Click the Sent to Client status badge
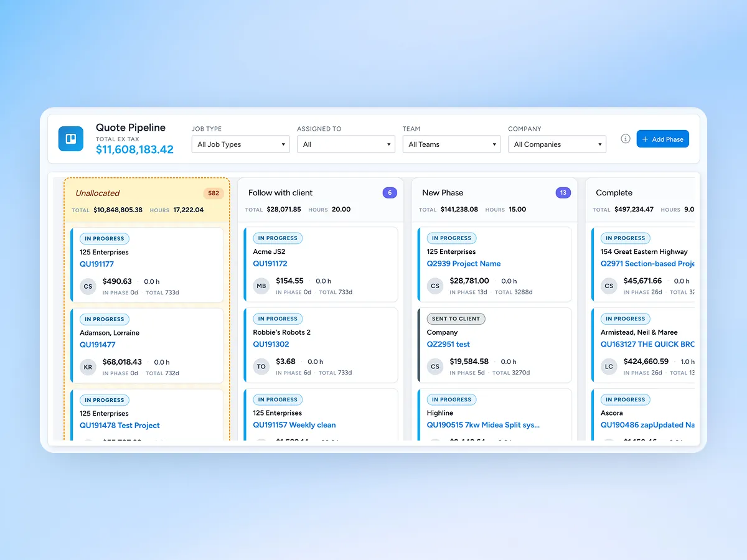 [456, 319]
